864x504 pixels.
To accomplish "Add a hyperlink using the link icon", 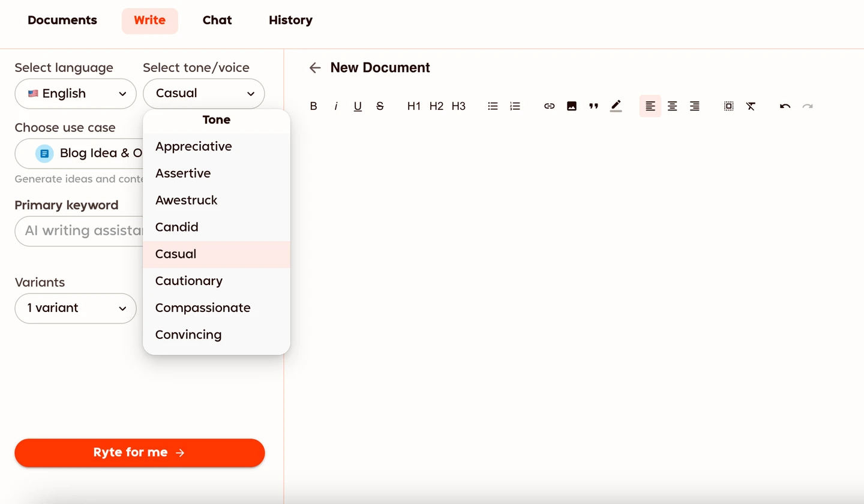I will 549,106.
